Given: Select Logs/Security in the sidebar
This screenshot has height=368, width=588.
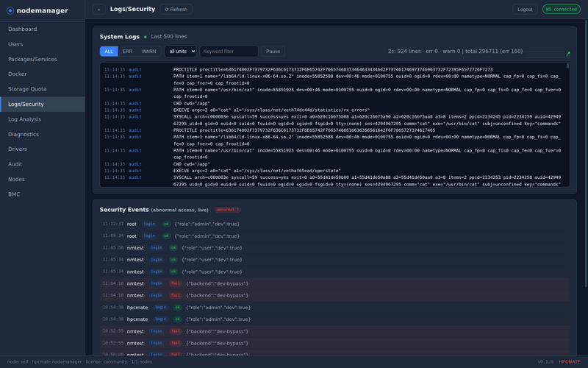Looking at the screenshot, I should [x=43, y=104].
